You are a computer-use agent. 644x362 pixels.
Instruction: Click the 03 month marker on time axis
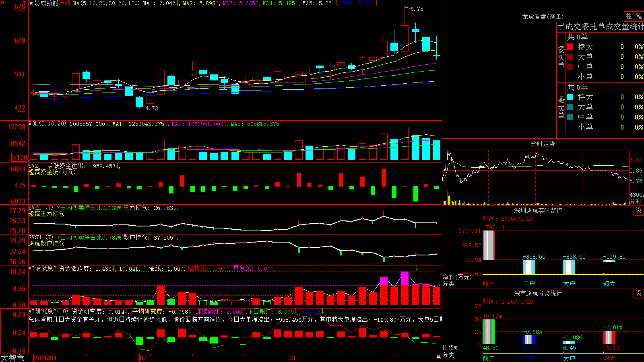[x=292, y=358]
